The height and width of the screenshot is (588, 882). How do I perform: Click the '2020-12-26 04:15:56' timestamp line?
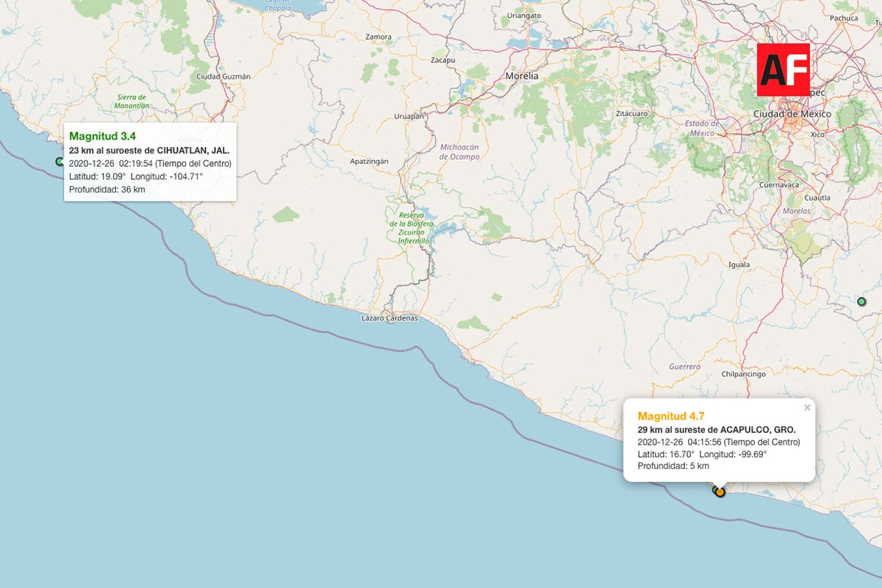(x=719, y=442)
